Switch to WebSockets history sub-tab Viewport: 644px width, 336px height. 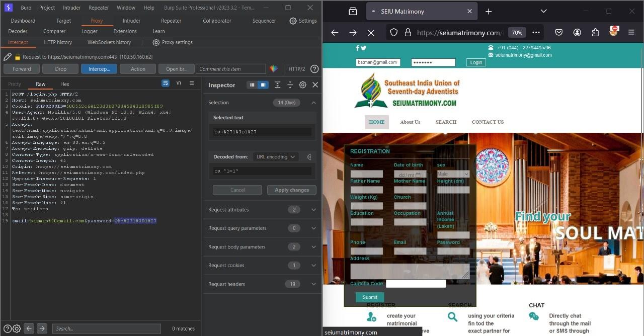tap(109, 42)
